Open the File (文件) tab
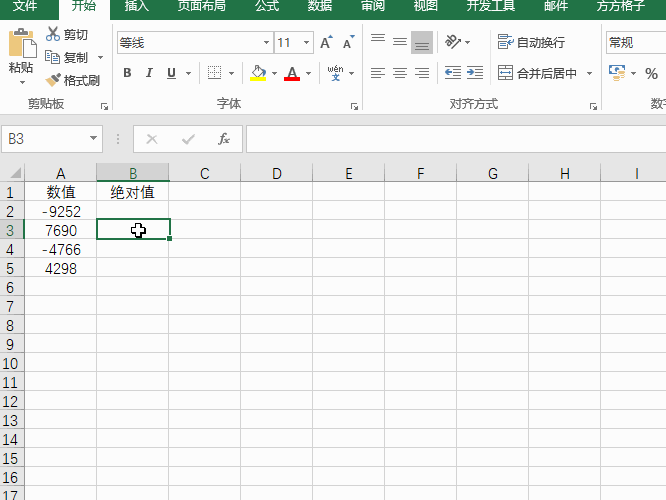Screen dimensions: 666x500 click(25, 6)
